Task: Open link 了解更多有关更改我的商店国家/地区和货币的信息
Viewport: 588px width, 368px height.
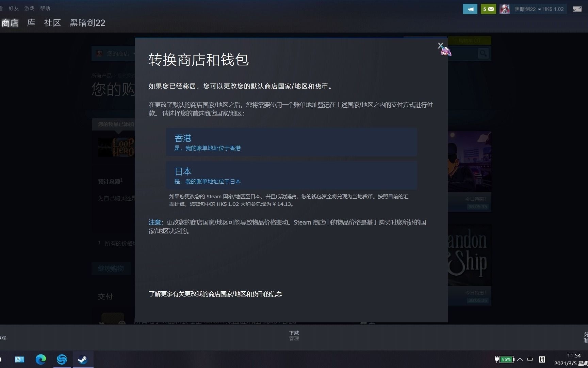Action: point(215,294)
